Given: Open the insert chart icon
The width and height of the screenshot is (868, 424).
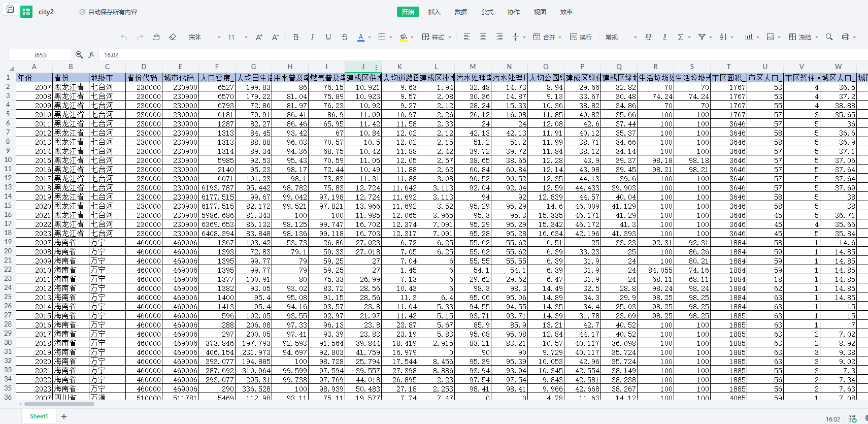Looking at the screenshot, I should (x=749, y=37).
